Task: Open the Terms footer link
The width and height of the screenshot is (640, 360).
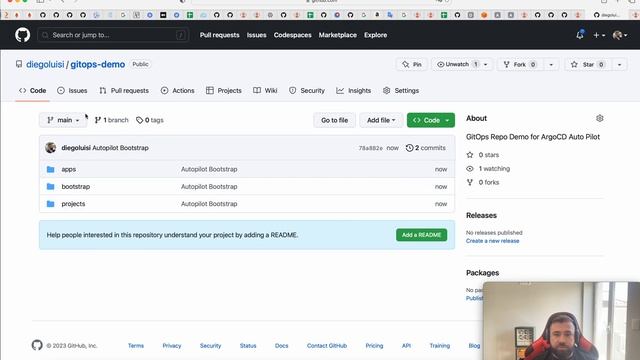Action: 136,346
